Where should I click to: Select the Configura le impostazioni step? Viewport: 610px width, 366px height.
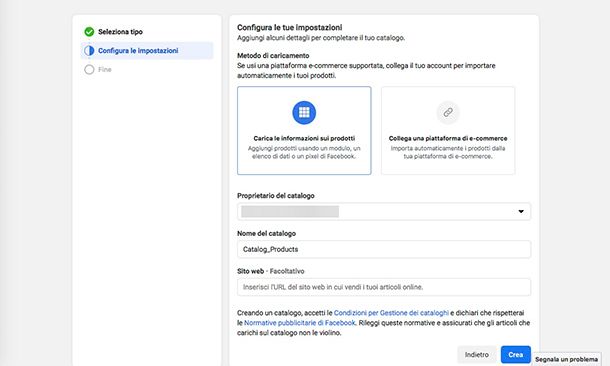click(147, 51)
